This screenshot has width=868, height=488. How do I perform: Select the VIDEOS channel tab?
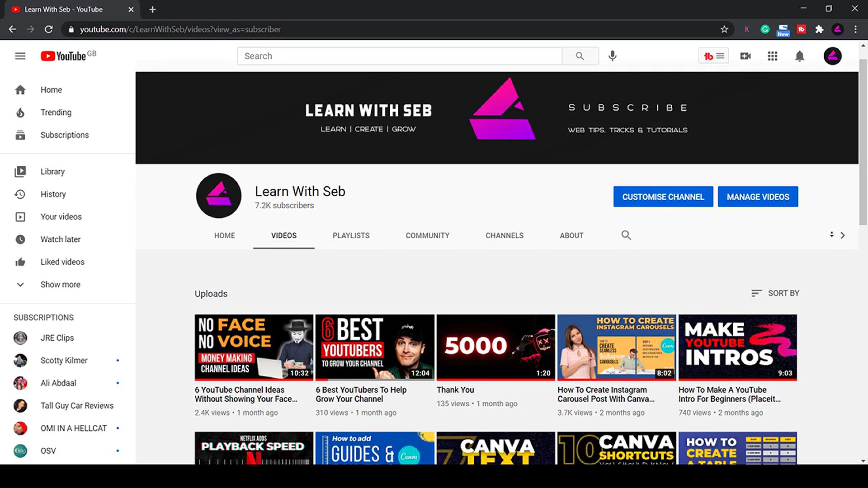pyautogui.click(x=284, y=235)
